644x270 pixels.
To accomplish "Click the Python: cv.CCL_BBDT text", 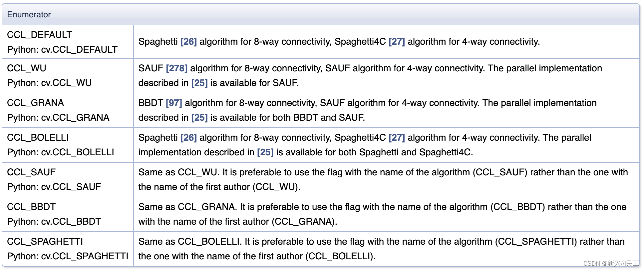I will pyautogui.click(x=54, y=222).
